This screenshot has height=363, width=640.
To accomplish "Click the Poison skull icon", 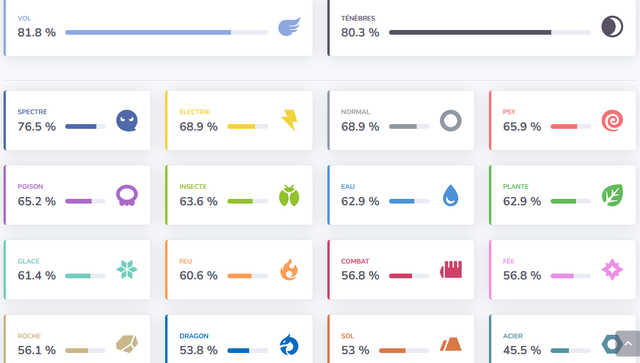I will pyautogui.click(x=127, y=196).
